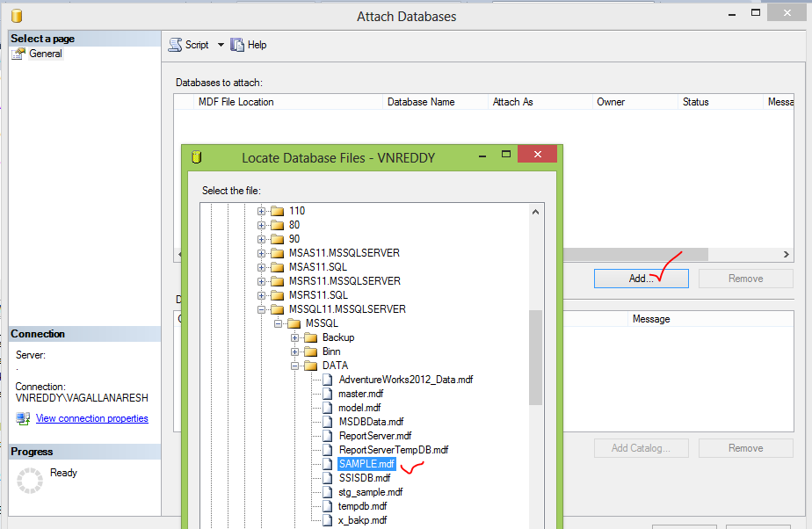The height and width of the screenshot is (529, 812).
Task: Click the connection properties computer icon
Action: (23, 418)
